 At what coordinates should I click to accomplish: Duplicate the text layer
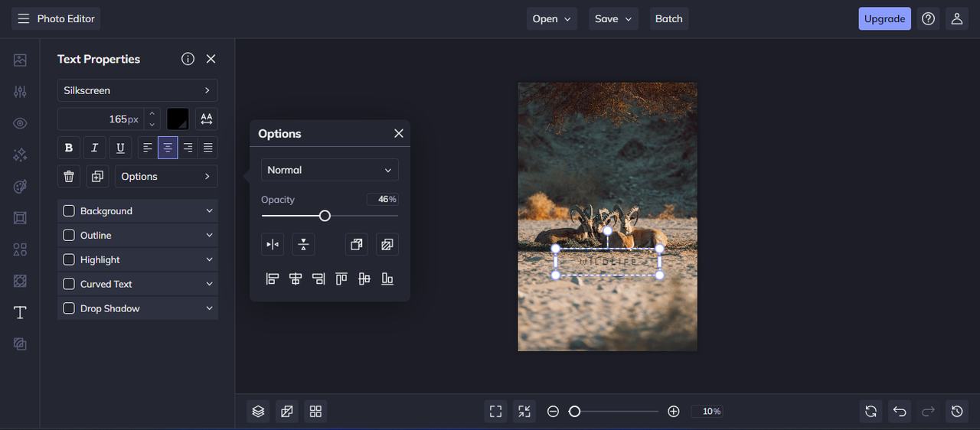pos(97,177)
